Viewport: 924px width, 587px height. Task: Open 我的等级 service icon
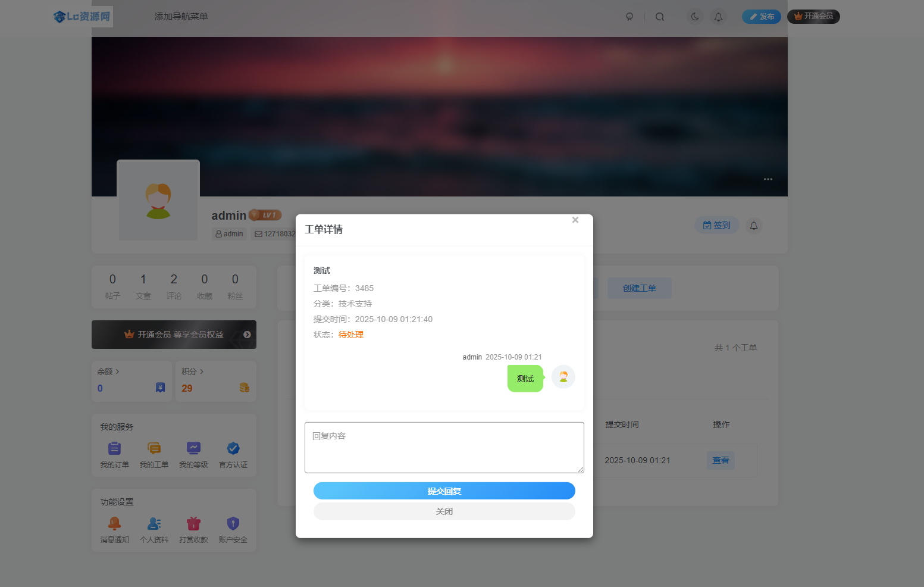coord(193,448)
